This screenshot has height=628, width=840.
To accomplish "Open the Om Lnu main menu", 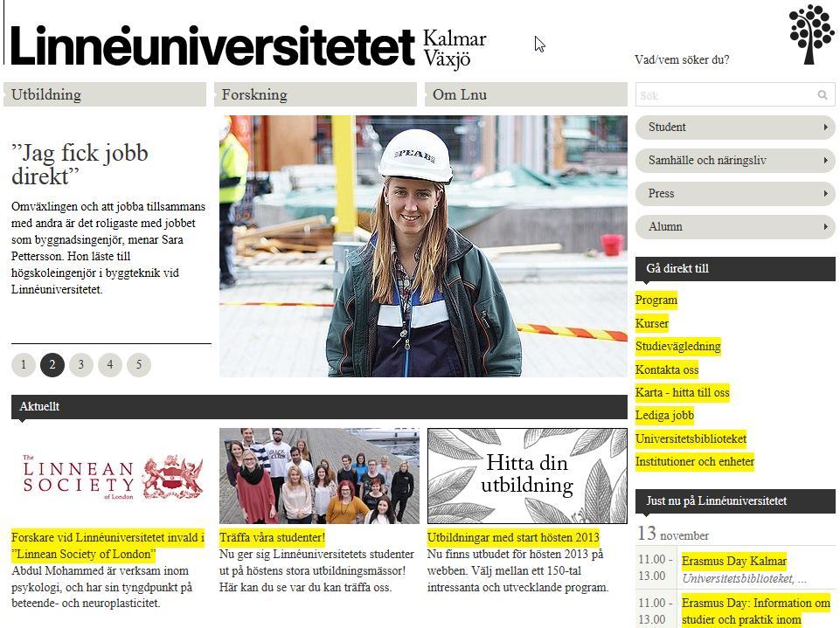I will (x=526, y=94).
